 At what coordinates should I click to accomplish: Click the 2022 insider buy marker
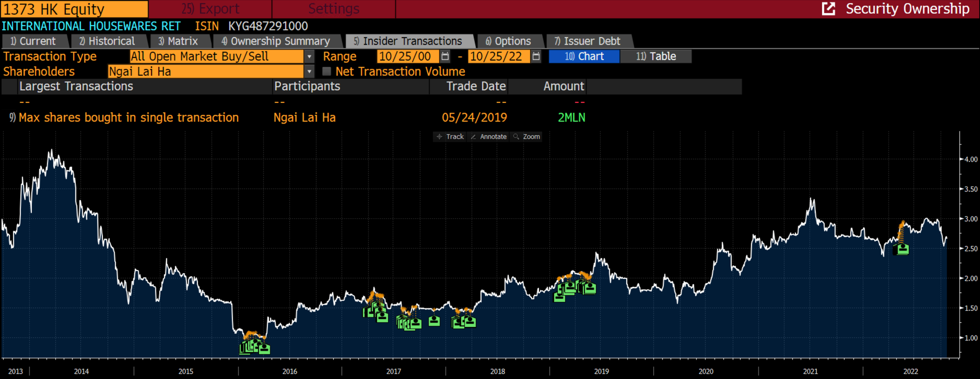click(902, 249)
